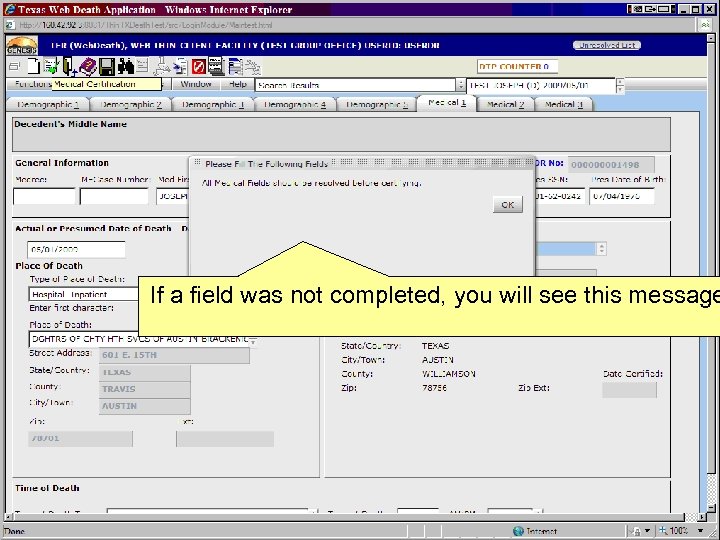Click the binoculars search icon

pyautogui.click(x=125, y=67)
